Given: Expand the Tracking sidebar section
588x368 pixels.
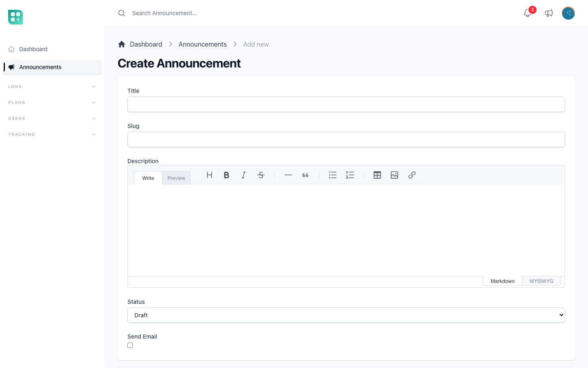Looking at the screenshot, I should (52, 135).
